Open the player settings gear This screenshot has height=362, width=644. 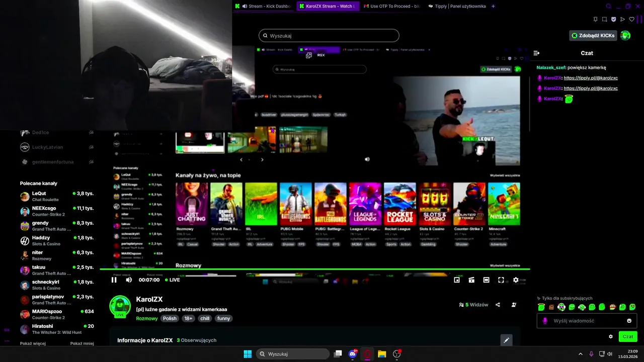[x=516, y=280]
